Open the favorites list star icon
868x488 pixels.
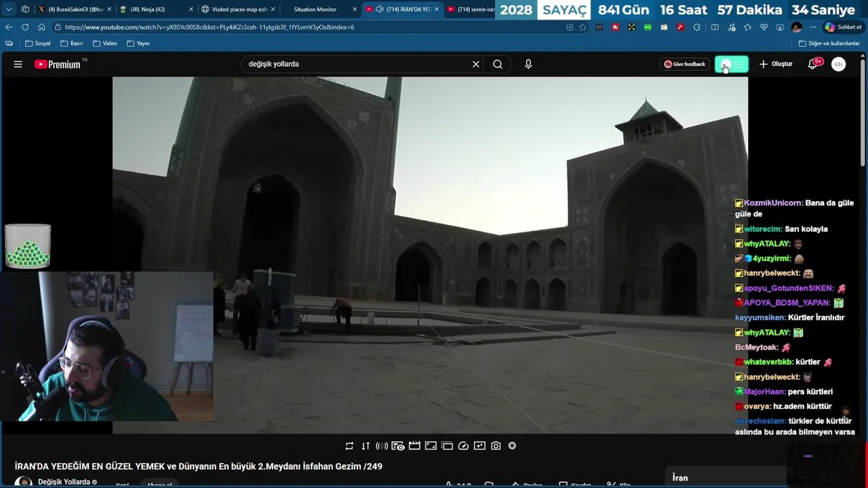pyautogui.click(x=747, y=27)
